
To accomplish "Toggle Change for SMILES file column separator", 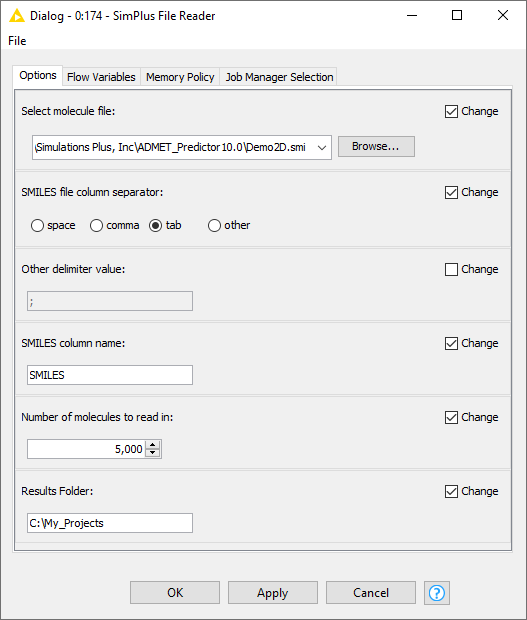I will click(x=451, y=193).
